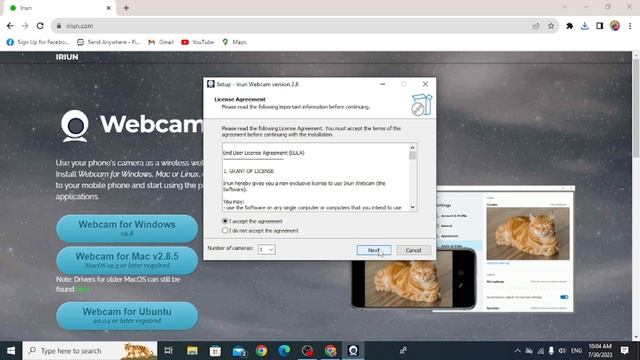This screenshot has width=640, height=360.
Task: Click the green 'here' drivers link
Action: pos(82,289)
